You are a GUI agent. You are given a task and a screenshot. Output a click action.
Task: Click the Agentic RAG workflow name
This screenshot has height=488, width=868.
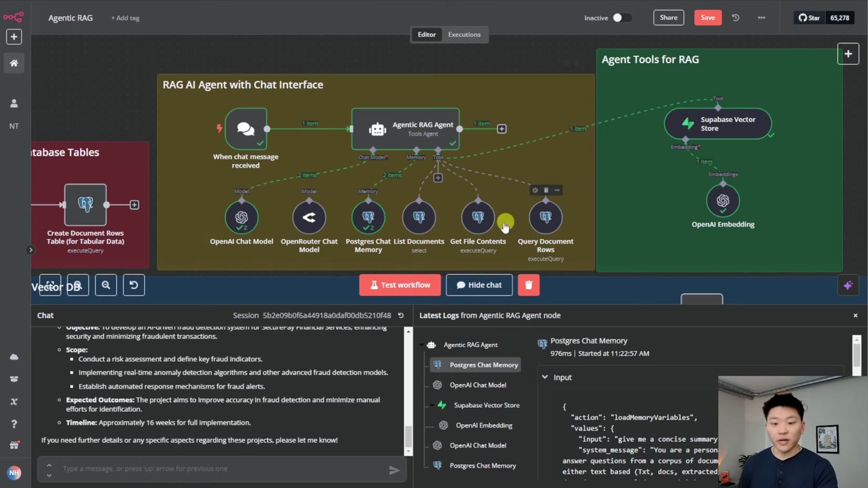click(x=70, y=18)
